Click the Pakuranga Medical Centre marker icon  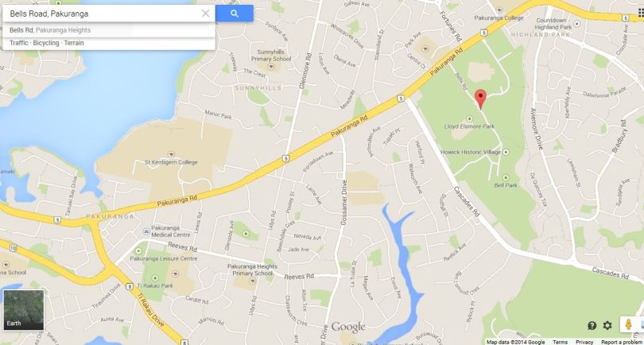click(x=146, y=231)
